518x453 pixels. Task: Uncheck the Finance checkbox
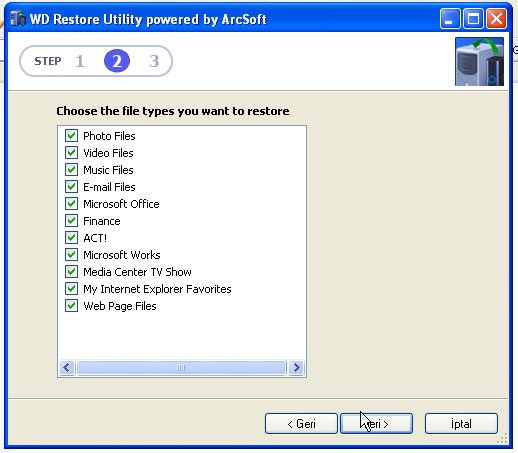click(71, 221)
